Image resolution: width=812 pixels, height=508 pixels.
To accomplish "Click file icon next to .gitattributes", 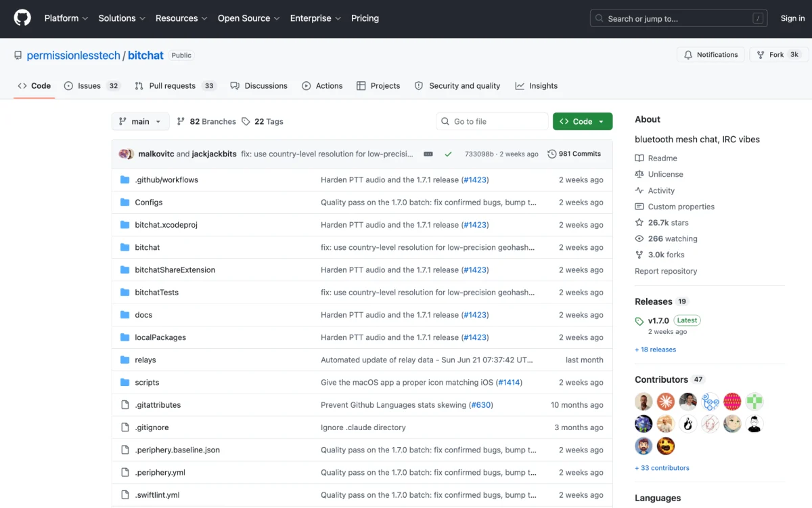I will coord(125,404).
